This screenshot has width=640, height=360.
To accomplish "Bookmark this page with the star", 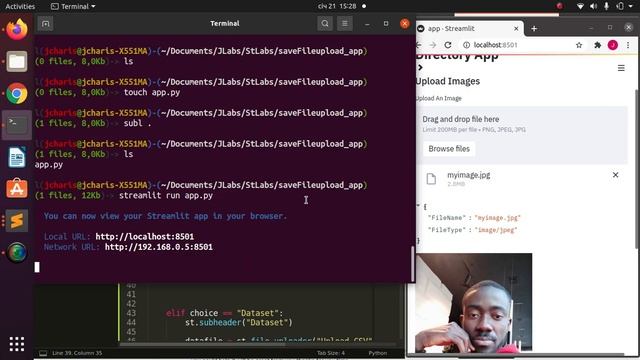I will [579, 45].
